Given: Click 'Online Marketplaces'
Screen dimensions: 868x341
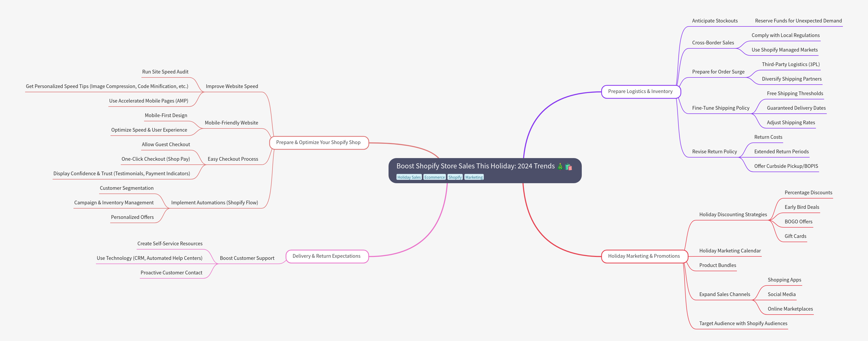Looking at the screenshot, I should pyautogui.click(x=790, y=309).
